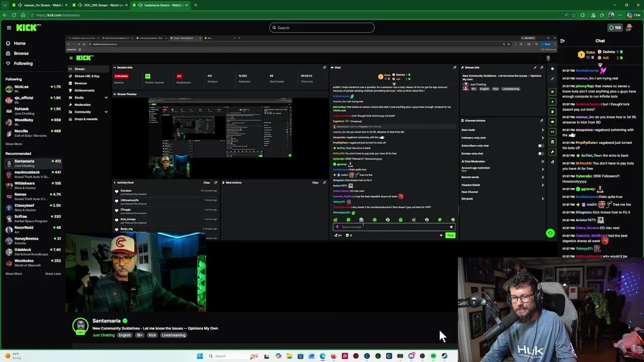Select the English stream tag

click(x=124, y=335)
